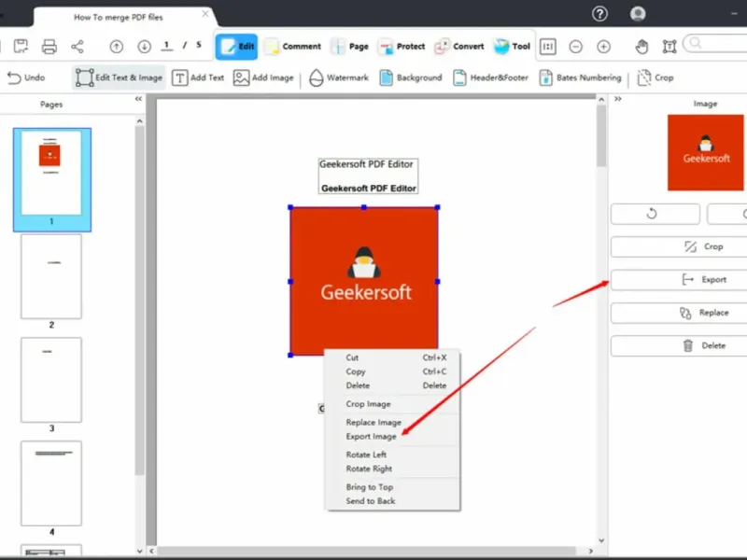This screenshot has height=560, width=747.
Task: Click the Replace button in Image panel
Action: 680,313
